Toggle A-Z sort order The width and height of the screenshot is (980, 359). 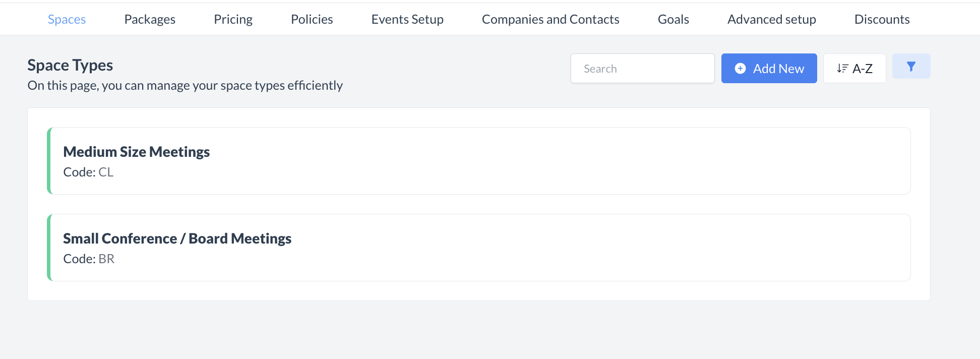[x=854, y=69]
